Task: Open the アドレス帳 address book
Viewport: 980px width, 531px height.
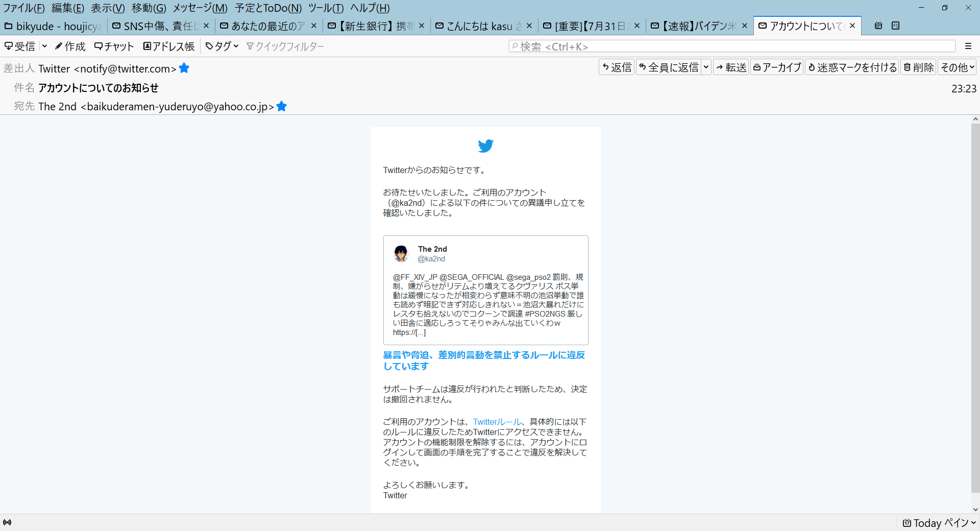Action: (x=168, y=46)
